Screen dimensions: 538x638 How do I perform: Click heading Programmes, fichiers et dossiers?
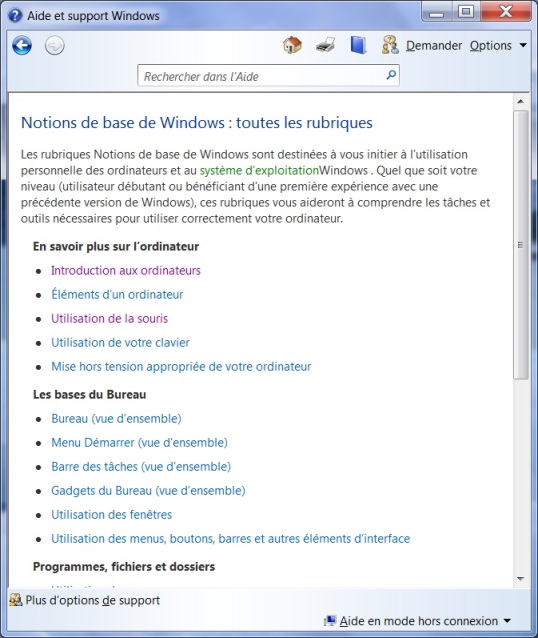(124, 567)
